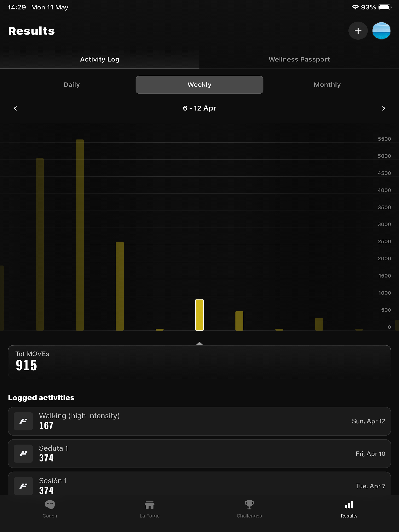Select the bar reaching about 5000 MOVEs
The width and height of the screenshot is (399, 532).
40,244
